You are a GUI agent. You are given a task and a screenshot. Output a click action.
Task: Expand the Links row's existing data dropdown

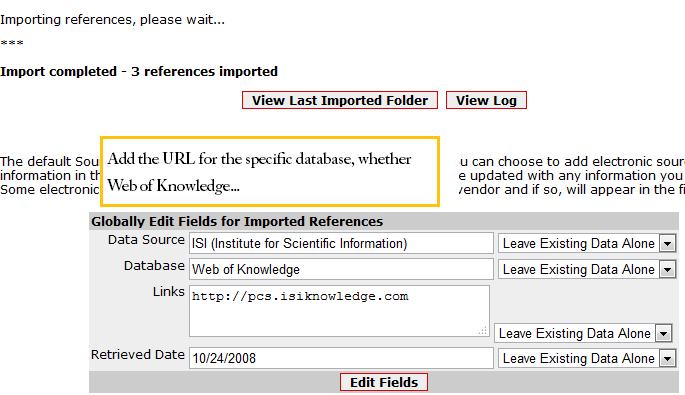coord(583,333)
